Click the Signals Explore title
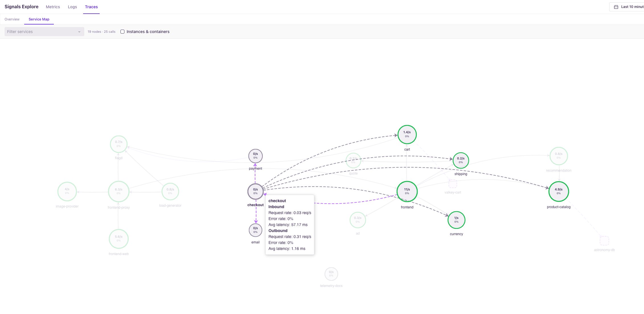Viewport: 644px width, 314px height. pos(21,7)
